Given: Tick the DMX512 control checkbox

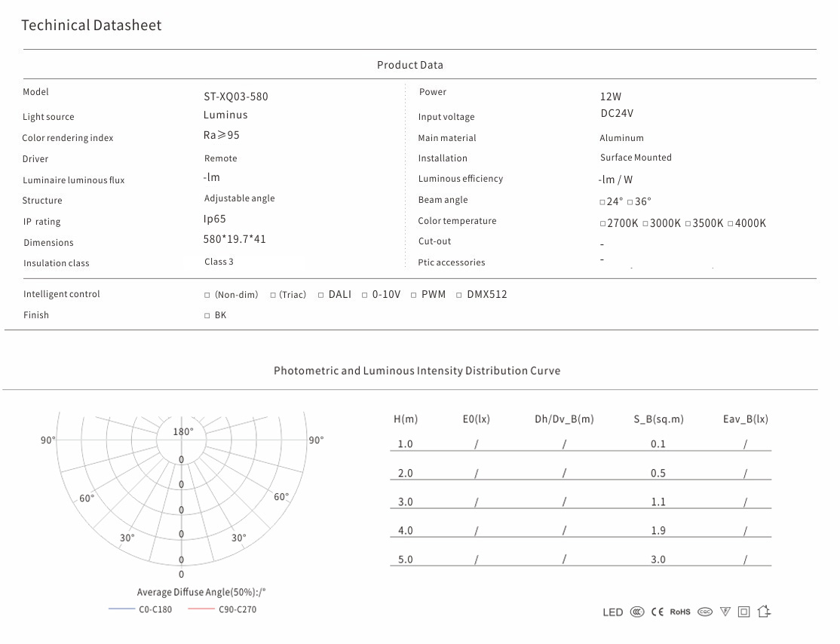Looking at the screenshot, I should click(458, 295).
